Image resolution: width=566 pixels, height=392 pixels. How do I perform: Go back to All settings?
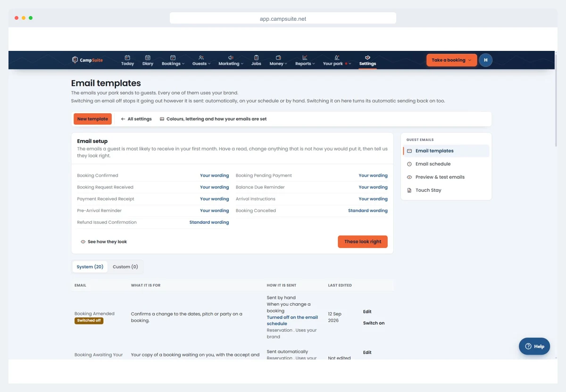[x=136, y=119]
